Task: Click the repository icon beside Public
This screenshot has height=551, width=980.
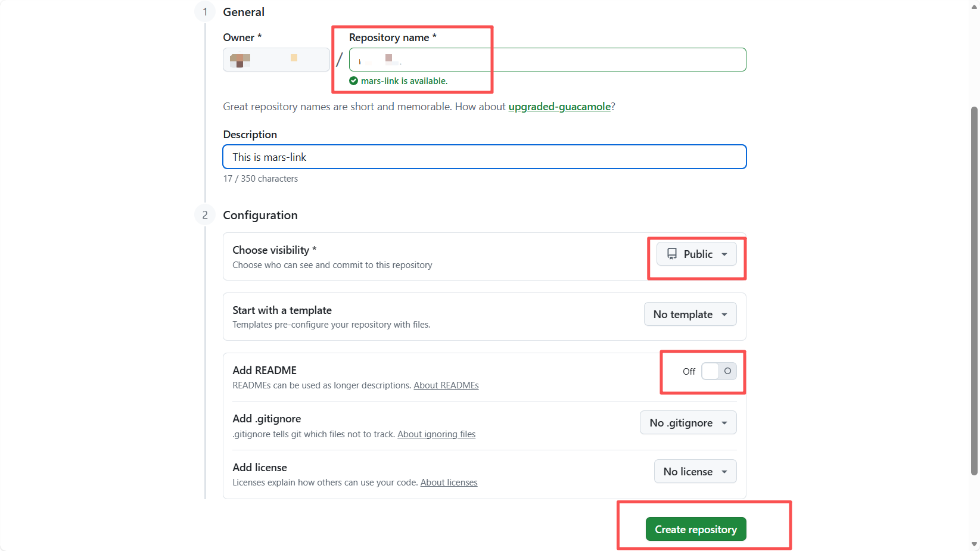Action: 672,254
